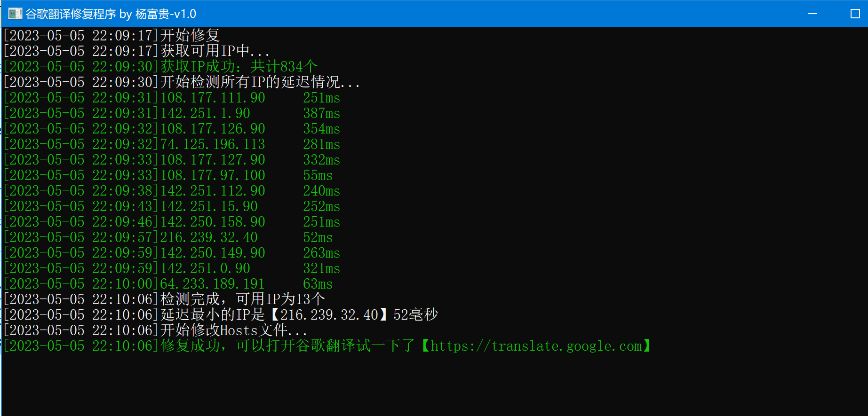Maximize the console window
The width and height of the screenshot is (868, 416).
(855, 14)
